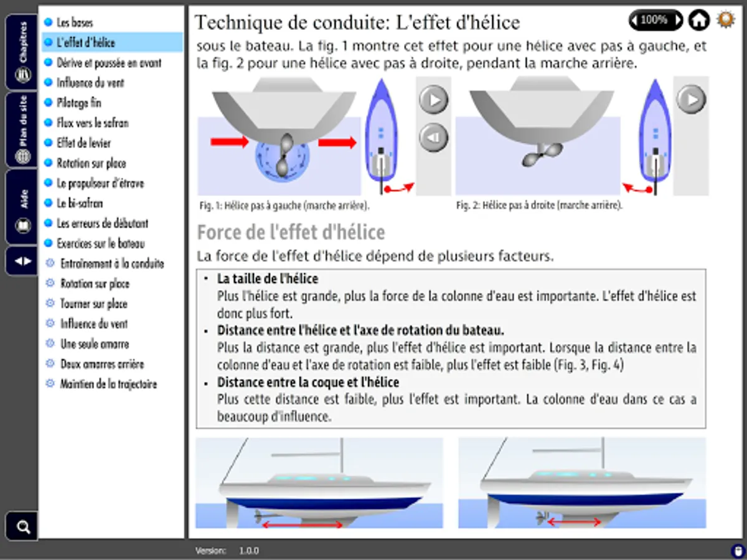The height and width of the screenshot is (560, 747).
Task: Open the Aide side tab
Action: (22, 207)
